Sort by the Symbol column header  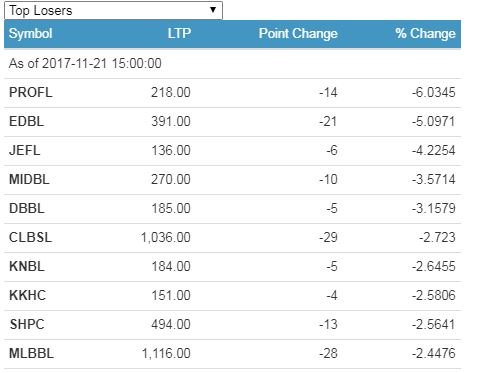[30, 34]
